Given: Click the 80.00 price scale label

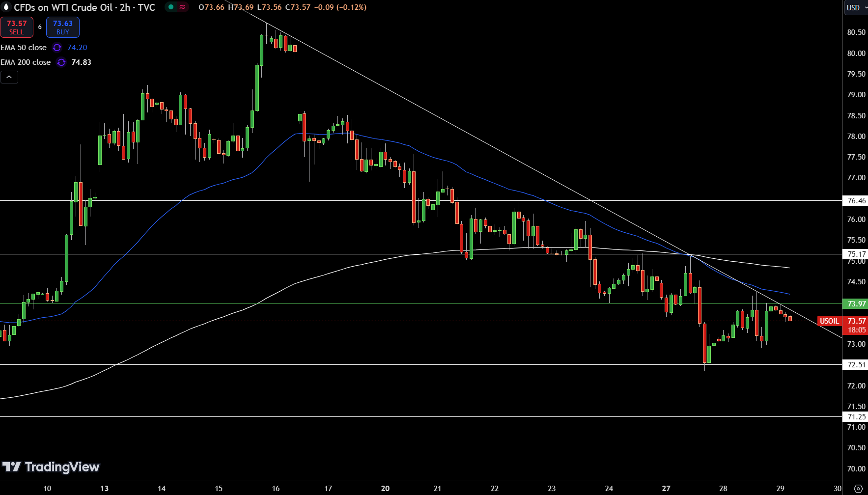Looking at the screenshot, I should click(856, 53).
